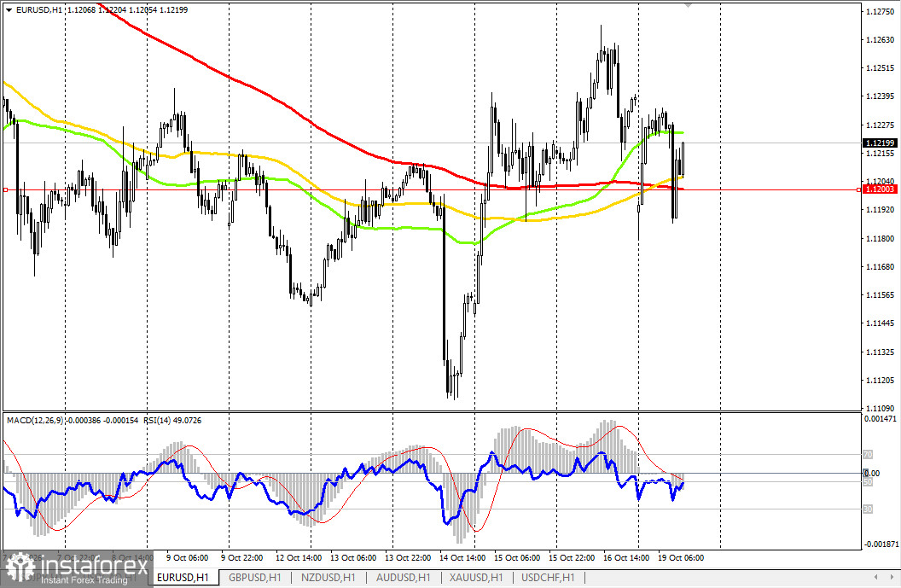Image resolution: width=901 pixels, height=588 pixels.
Task: Click the 15 Oct 22:00 time label
Action: pyautogui.click(x=571, y=557)
